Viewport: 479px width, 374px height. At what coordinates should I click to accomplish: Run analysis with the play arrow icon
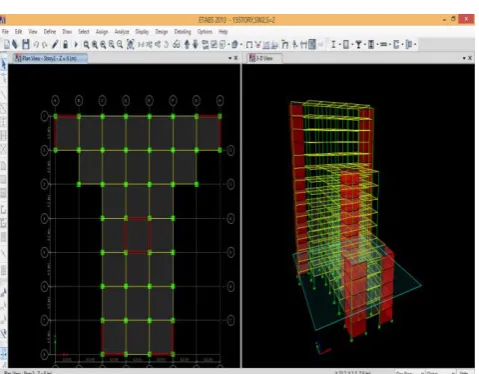[x=76, y=44]
